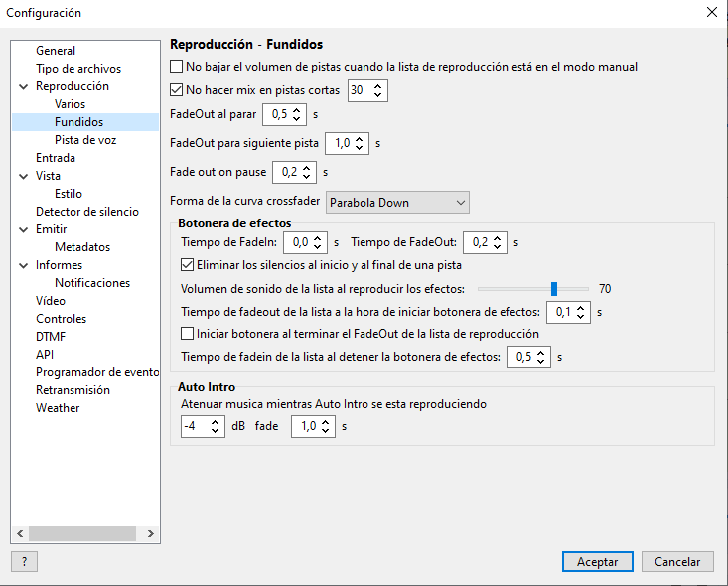Enable No bajar el volumen de pistas checkbox
Image resolution: width=728 pixels, height=586 pixels.
(x=177, y=67)
